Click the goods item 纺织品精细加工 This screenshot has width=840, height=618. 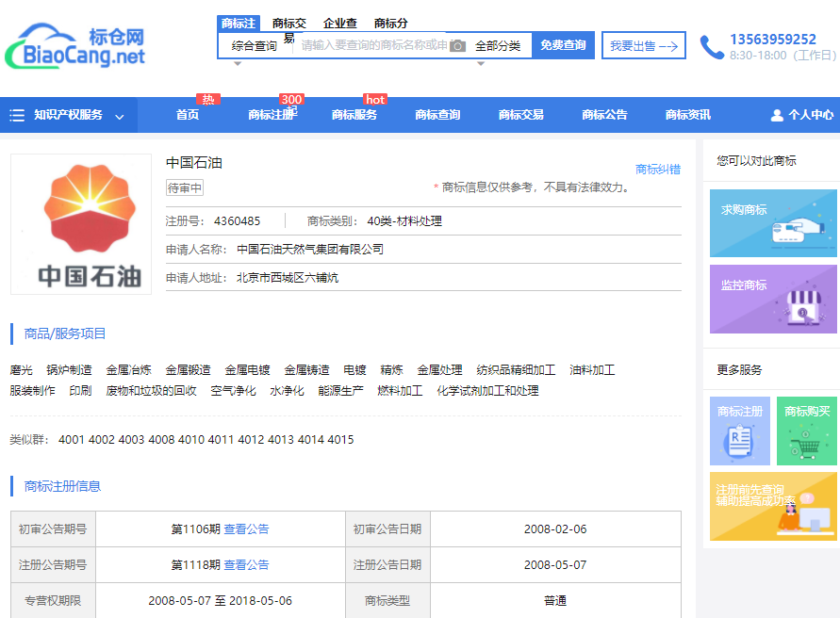click(x=516, y=370)
